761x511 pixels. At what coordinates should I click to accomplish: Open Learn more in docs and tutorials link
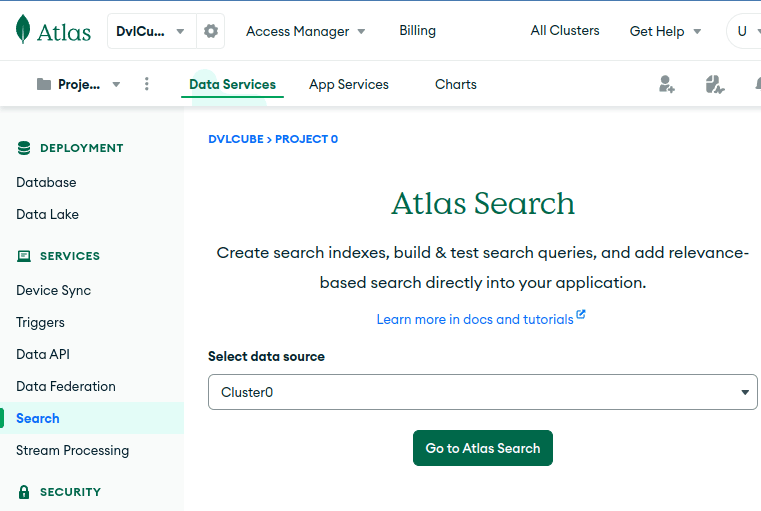(x=475, y=319)
